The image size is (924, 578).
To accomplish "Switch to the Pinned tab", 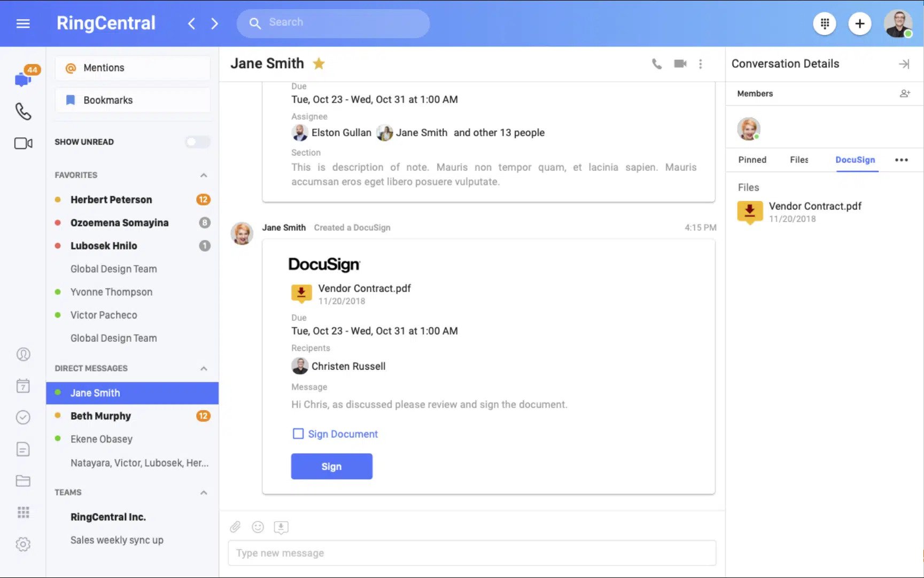I will click(x=752, y=160).
